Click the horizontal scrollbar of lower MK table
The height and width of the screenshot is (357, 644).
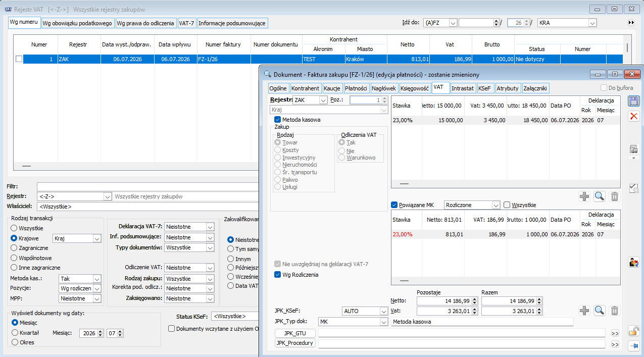tap(405, 280)
